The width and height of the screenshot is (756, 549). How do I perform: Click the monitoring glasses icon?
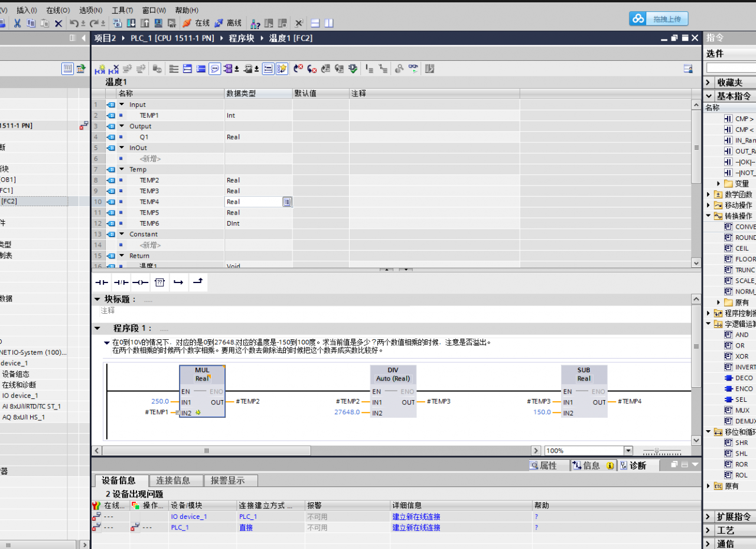tap(413, 69)
